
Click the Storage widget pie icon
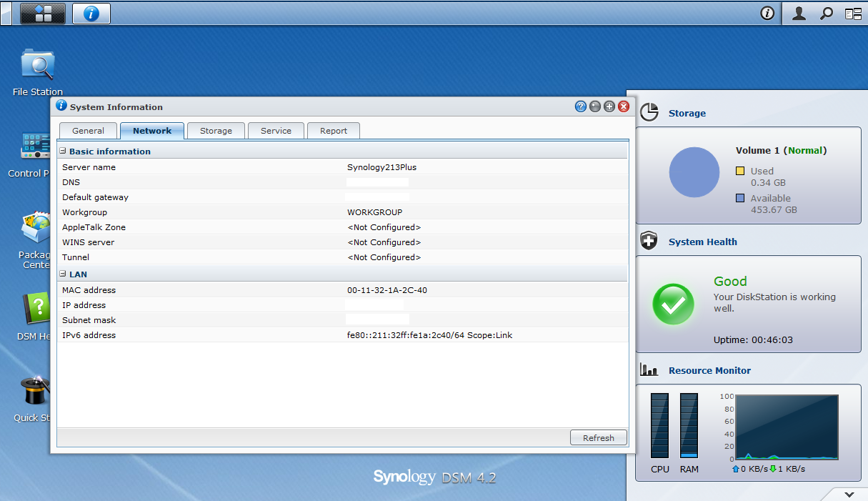coord(649,112)
